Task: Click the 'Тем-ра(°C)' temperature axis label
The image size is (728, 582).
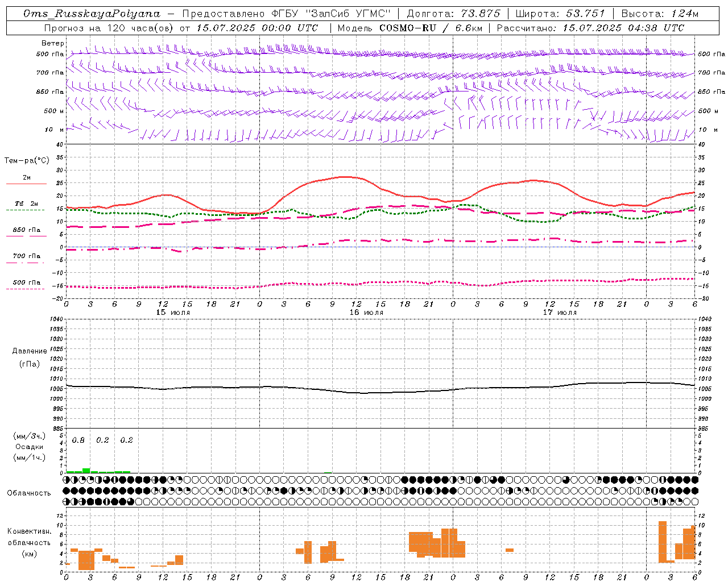Action: click(x=27, y=161)
